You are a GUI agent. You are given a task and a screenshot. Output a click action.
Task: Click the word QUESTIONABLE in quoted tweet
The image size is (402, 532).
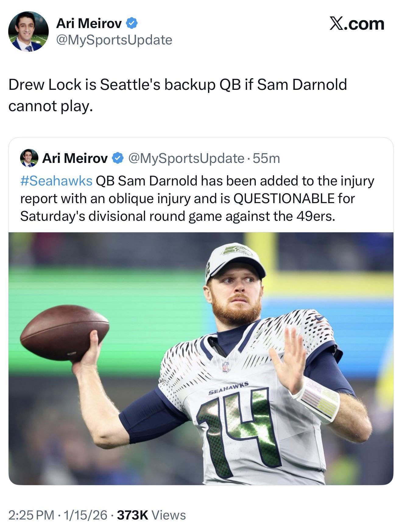(284, 199)
